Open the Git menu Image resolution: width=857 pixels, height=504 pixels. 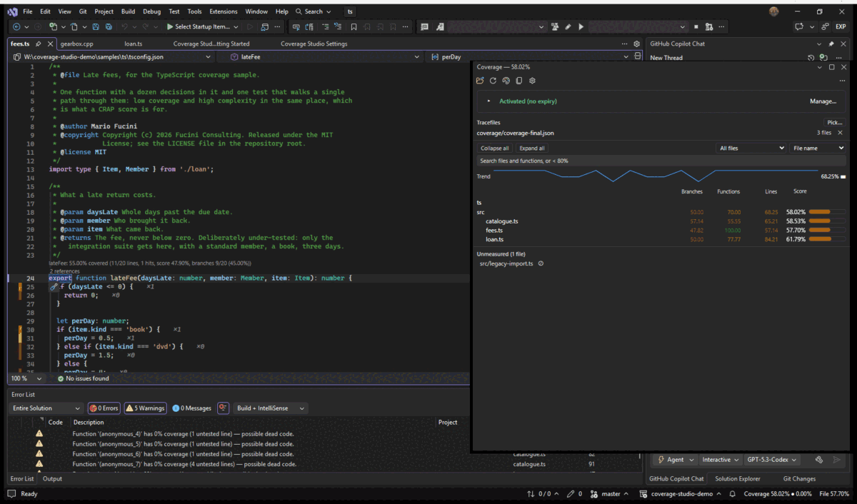click(84, 11)
